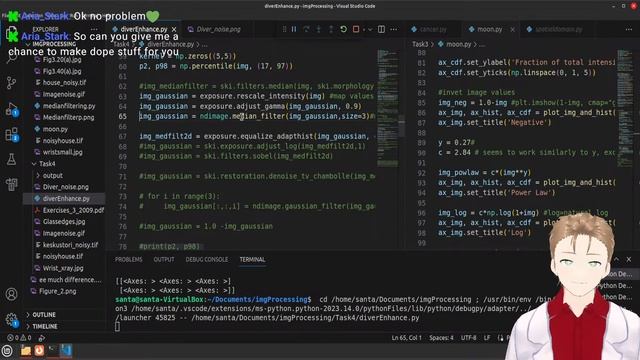
Task: Open the system menu button in taskbar
Action: [x=7, y=351]
